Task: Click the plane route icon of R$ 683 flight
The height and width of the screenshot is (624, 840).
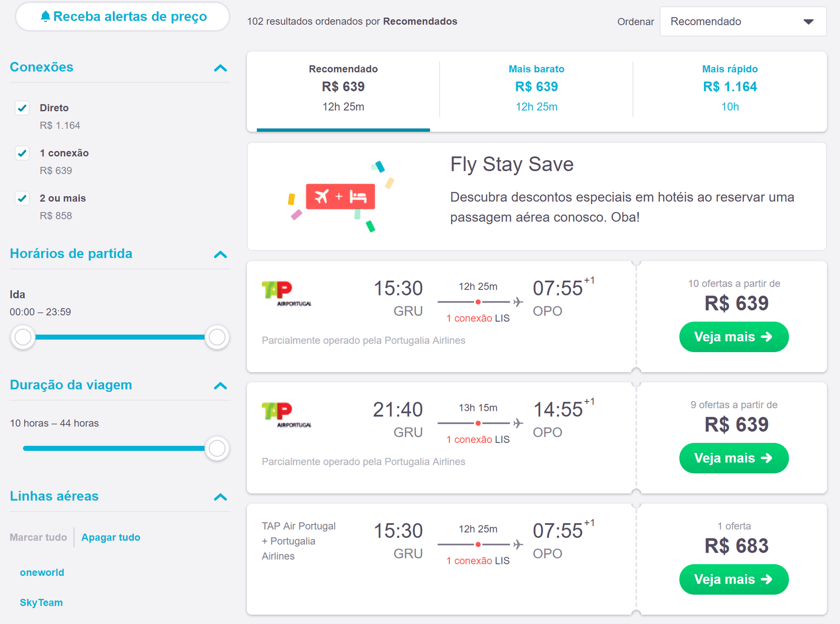Action: pyautogui.click(x=518, y=544)
